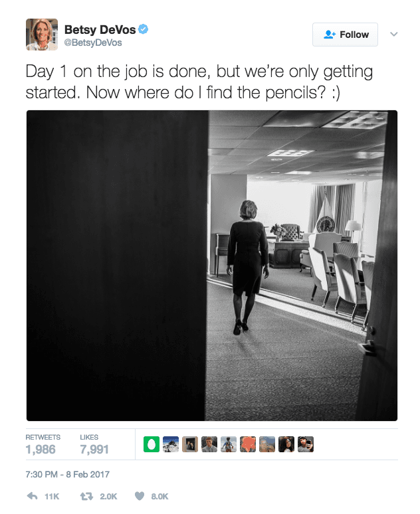Like the tweet with heart icon

click(140, 496)
